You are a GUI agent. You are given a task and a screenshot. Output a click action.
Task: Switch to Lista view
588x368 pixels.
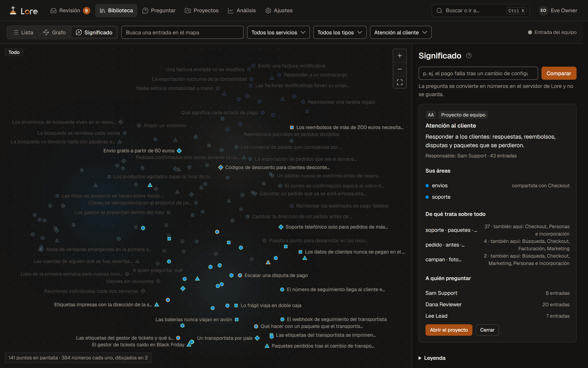(23, 32)
